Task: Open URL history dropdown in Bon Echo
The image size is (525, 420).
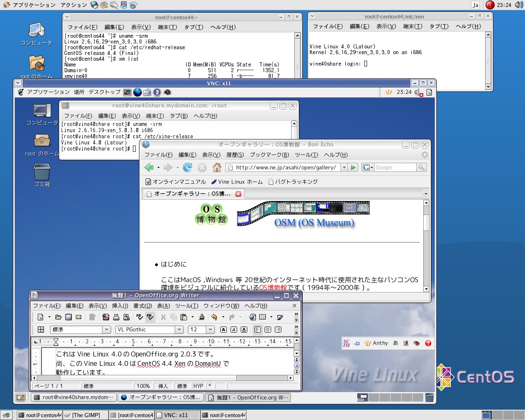Action: [x=344, y=167]
